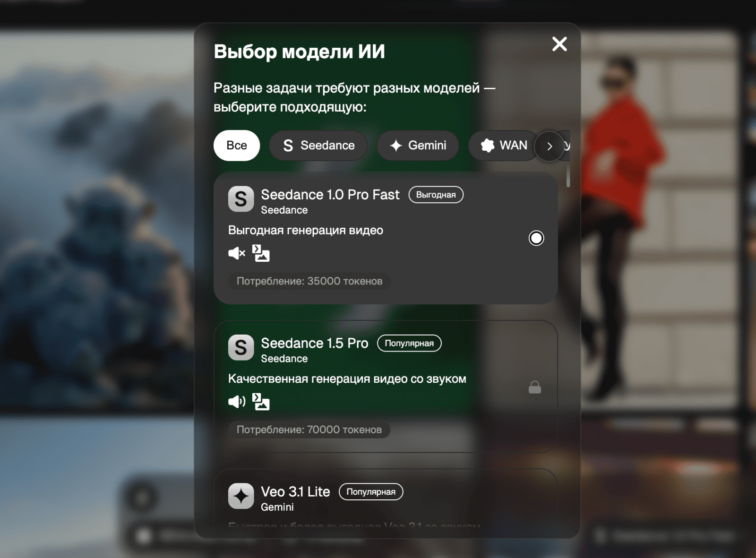Image resolution: width=756 pixels, height=558 pixels.
Task: Click flower icon in the WAN tab
Action: 488,146
